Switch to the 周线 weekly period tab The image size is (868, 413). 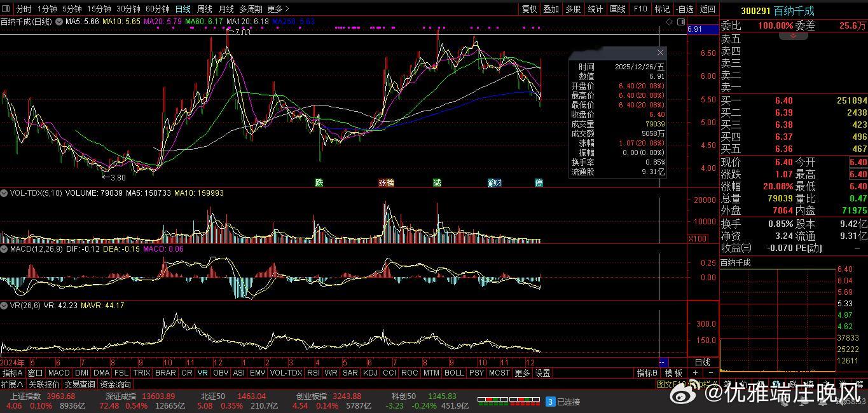click(x=204, y=9)
